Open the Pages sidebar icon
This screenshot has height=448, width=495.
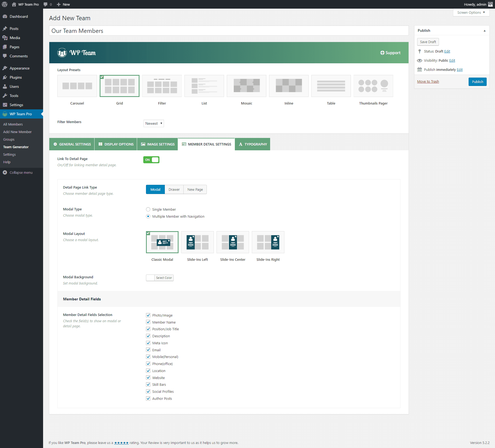[x=5, y=47]
